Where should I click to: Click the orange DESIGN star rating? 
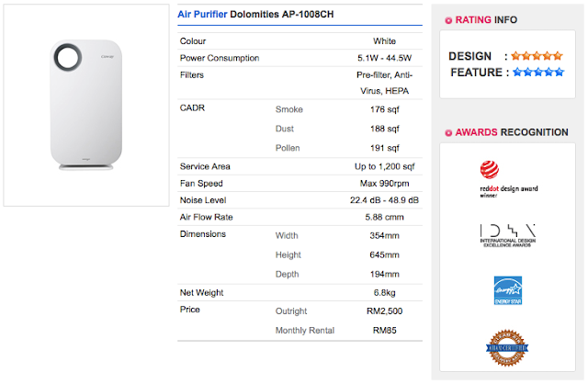coord(537,56)
